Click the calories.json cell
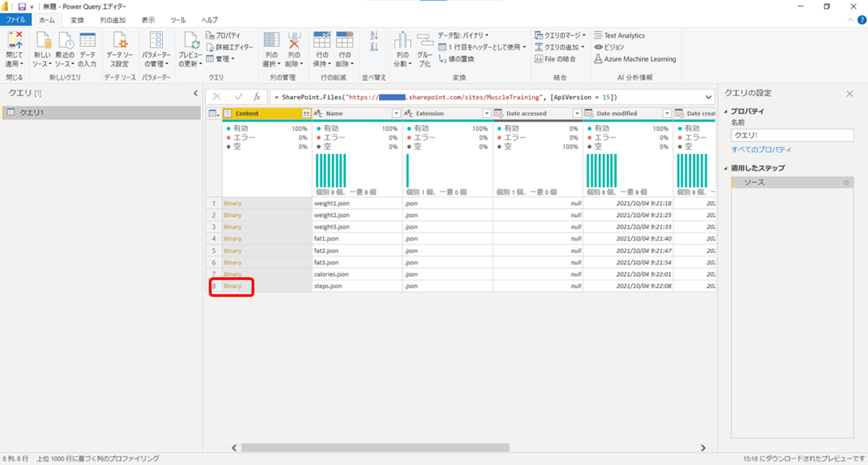The image size is (868, 465). point(357,274)
